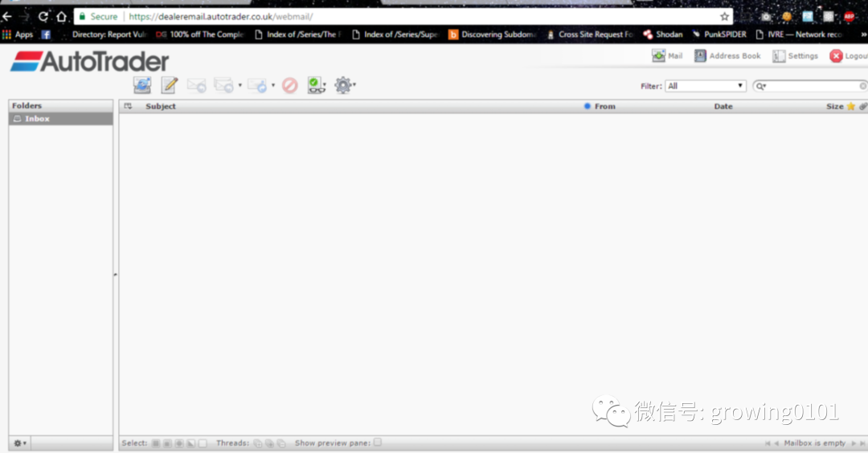Open Discovering Subdoma bookmark
Image resolution: width=868 pixels, height=453 pixels.
[x=493, y=35]
